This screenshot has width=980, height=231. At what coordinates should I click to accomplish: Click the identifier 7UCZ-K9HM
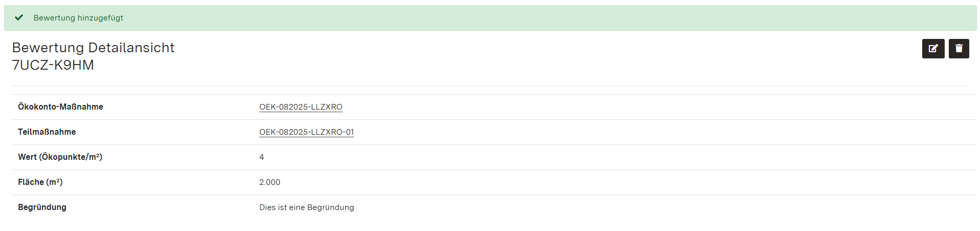click(53, 65)
